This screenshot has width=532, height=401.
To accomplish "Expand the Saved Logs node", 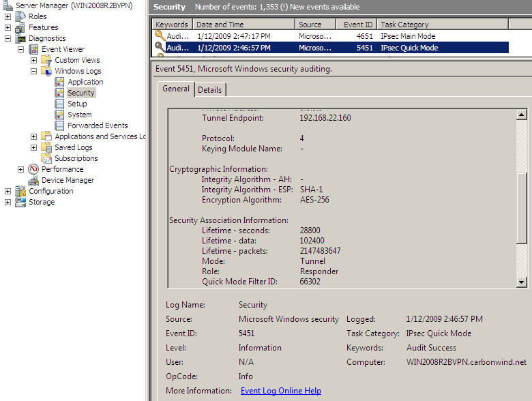I will coord(33,147).
